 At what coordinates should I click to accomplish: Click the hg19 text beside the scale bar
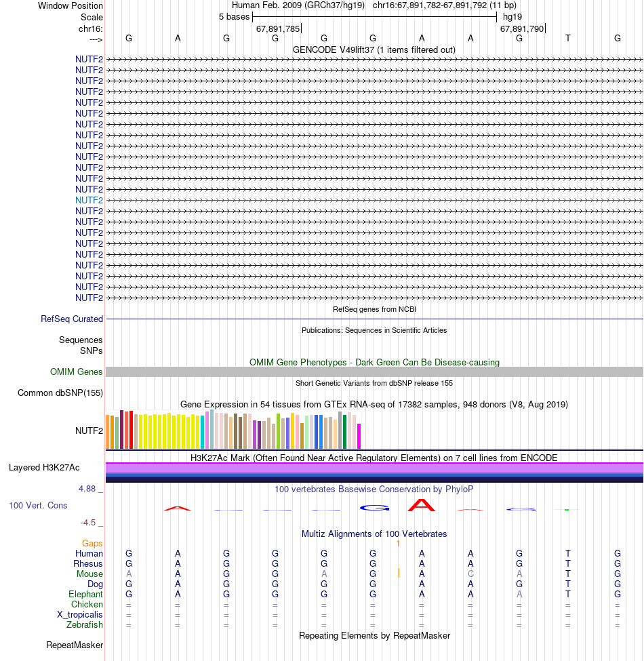click(512, 17)
